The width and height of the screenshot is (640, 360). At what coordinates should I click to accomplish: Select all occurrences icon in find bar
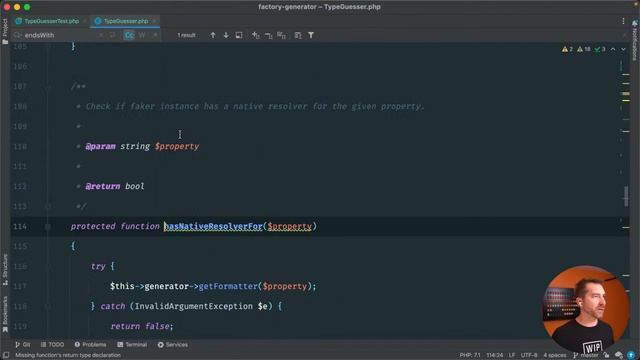coord(282,36)
